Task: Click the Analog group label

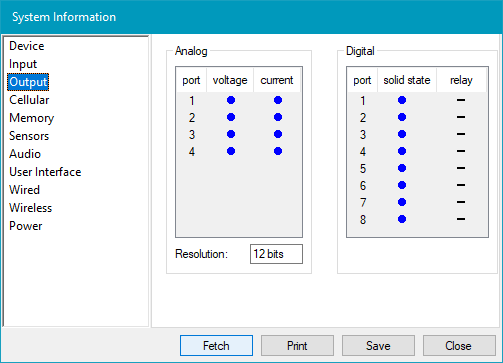Action: click(191, 51)
